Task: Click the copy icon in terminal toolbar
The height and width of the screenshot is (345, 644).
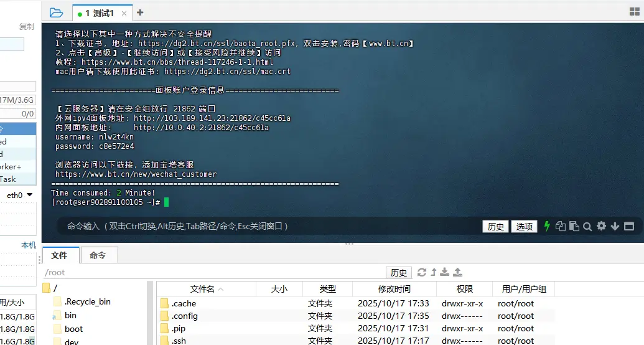Action: click(560, 226)
